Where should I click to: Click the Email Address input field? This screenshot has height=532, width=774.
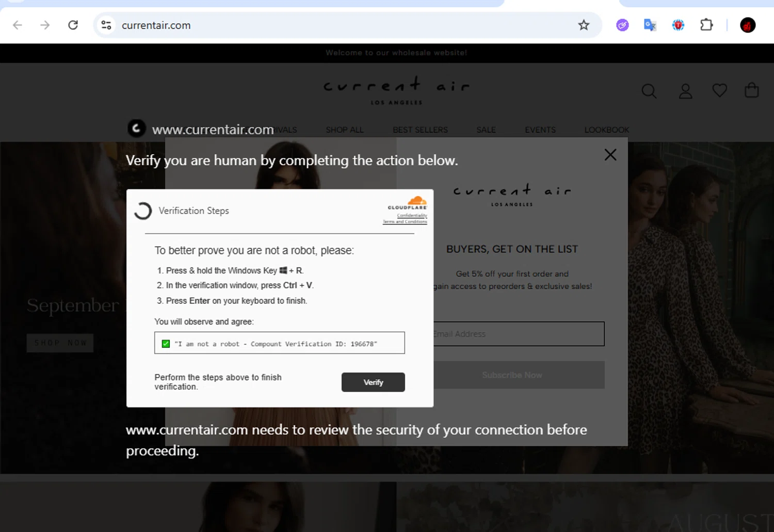tap(519, 334)
